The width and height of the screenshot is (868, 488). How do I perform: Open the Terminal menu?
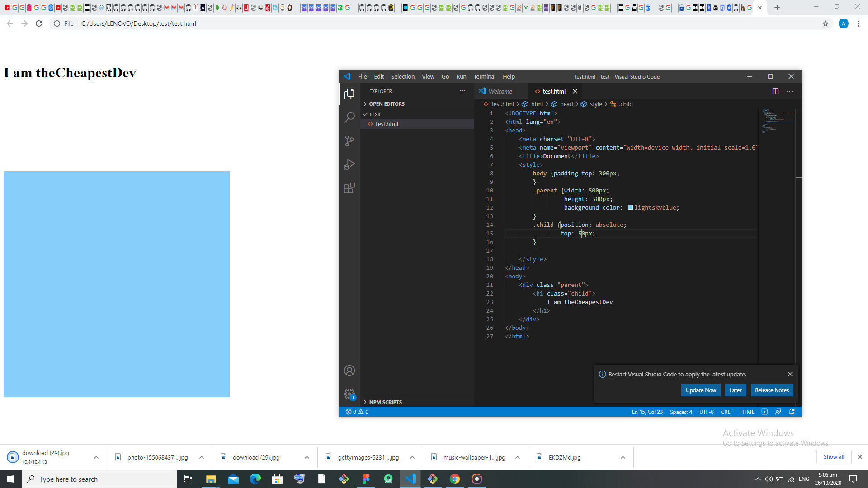[484, 77]
